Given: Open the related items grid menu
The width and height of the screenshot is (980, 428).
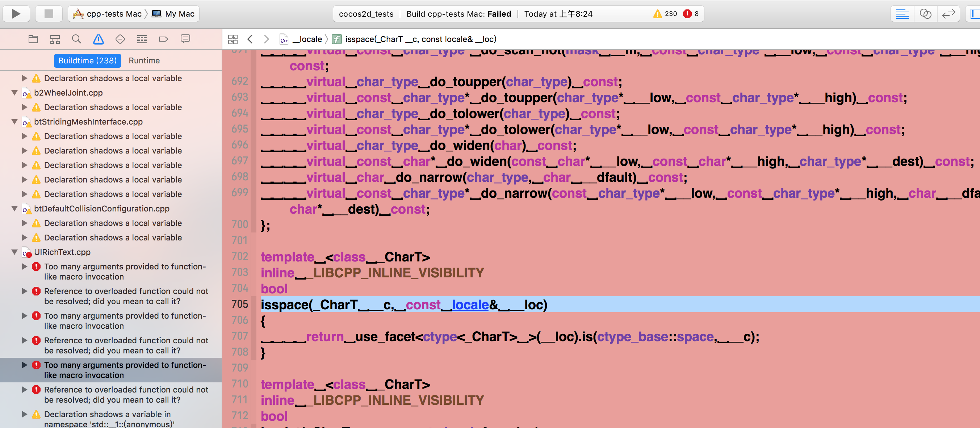Looking at the screenshot, I should 233,39.
